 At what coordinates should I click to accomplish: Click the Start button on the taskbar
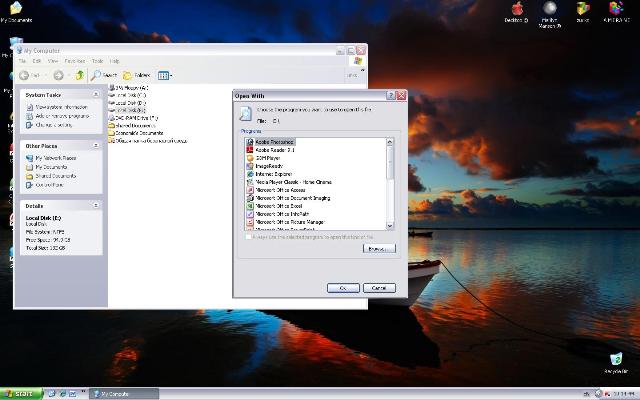(21, 393)
